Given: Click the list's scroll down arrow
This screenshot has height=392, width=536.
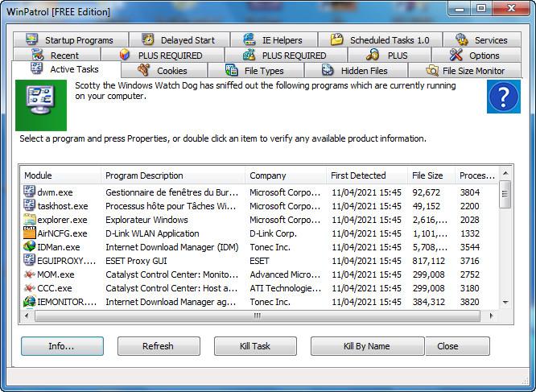Looking at the screenshot, I should point(505,302).
